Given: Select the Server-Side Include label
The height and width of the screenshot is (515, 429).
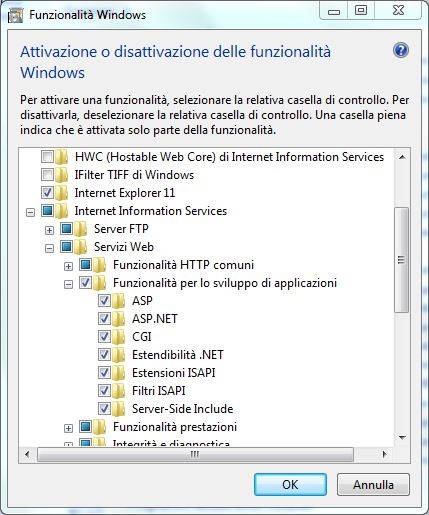Looking at the screenshot, I should (x=182, y=409).
